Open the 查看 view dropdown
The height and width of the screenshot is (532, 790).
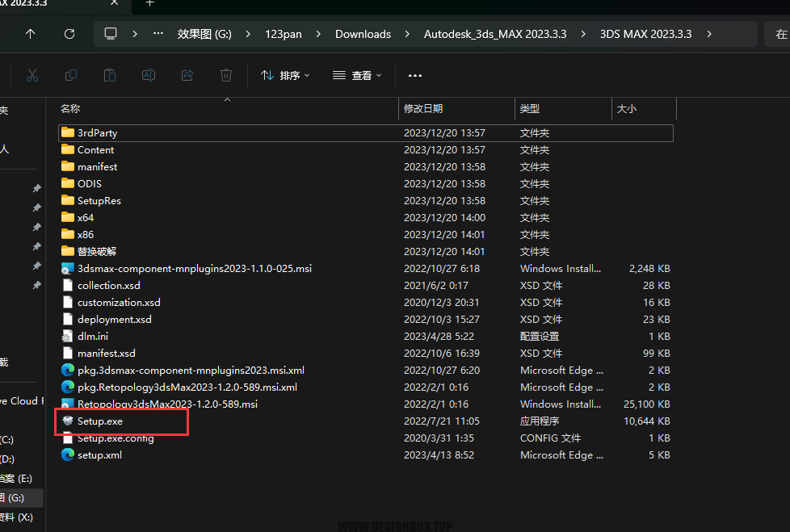pyautogui.click(x=357, y=76)
